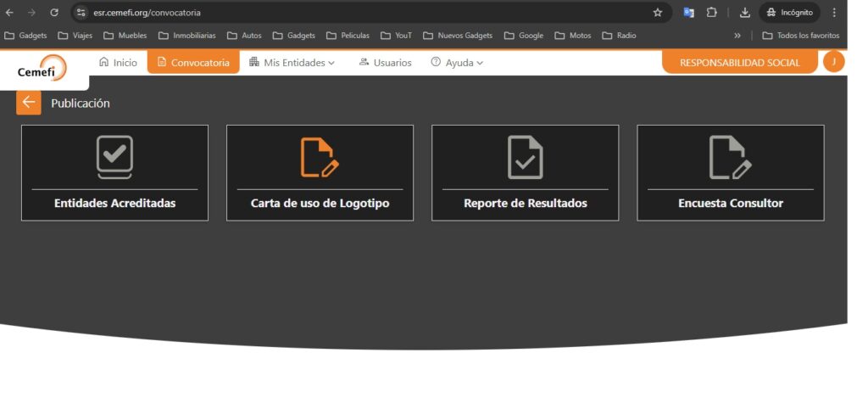Open the Google bookmarks folder
Image resolution: width=868 pixels, height=420 pixels.
click(x=524, y=36)
